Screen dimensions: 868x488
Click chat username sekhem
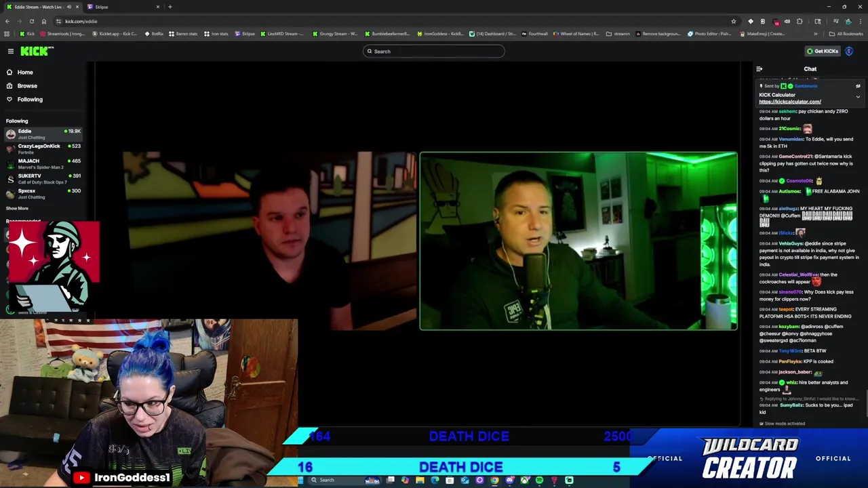[x=787, y=111]
